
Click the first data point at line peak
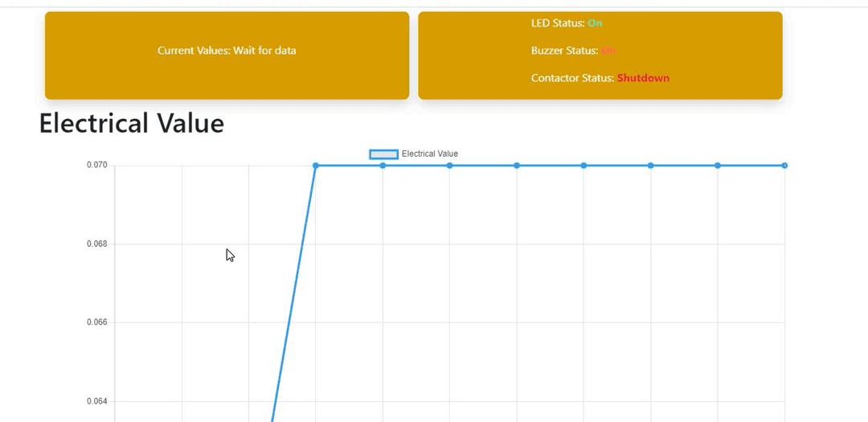point(316,166)
